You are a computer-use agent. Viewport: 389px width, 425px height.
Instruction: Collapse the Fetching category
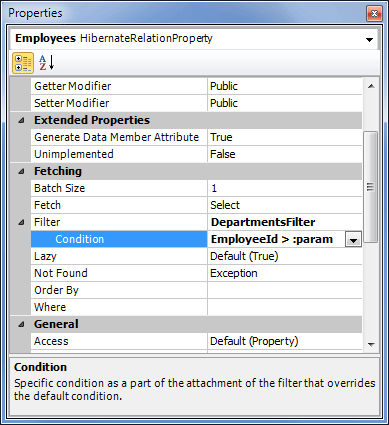21,171
